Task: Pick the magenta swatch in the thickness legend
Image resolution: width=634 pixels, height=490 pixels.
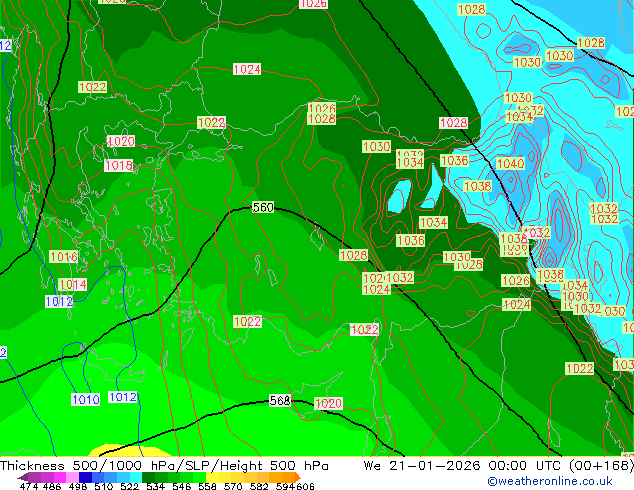Action: tap(60, 477)
